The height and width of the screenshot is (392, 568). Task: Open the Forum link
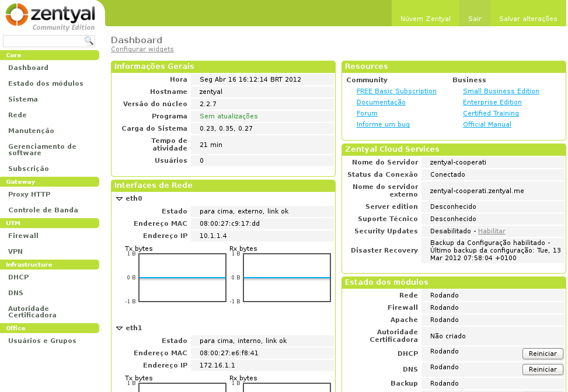367,113
